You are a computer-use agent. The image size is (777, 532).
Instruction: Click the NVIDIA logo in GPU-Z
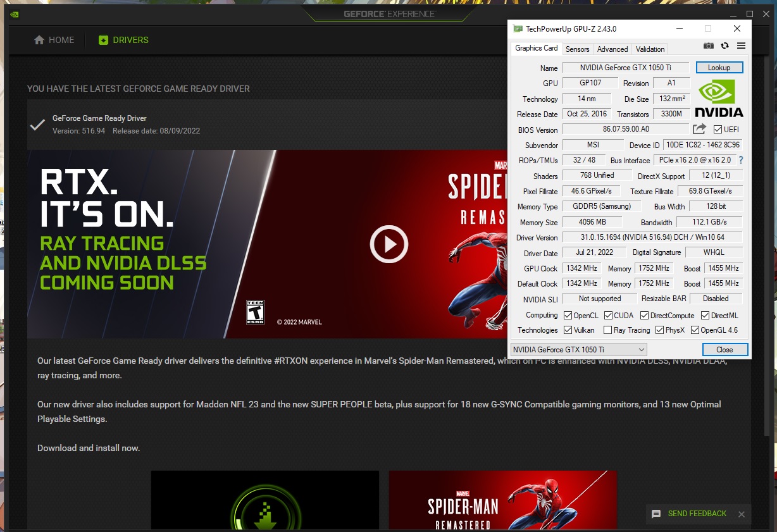[719, 99]
